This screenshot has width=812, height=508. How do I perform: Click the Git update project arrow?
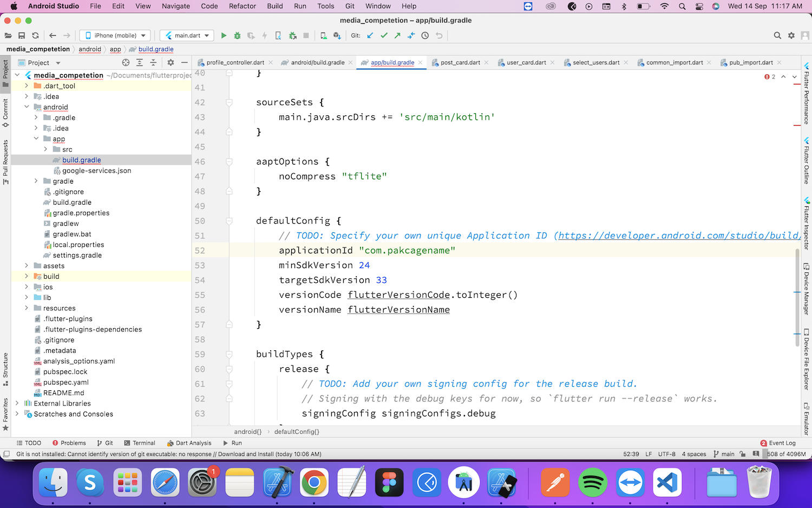(370, 36)
